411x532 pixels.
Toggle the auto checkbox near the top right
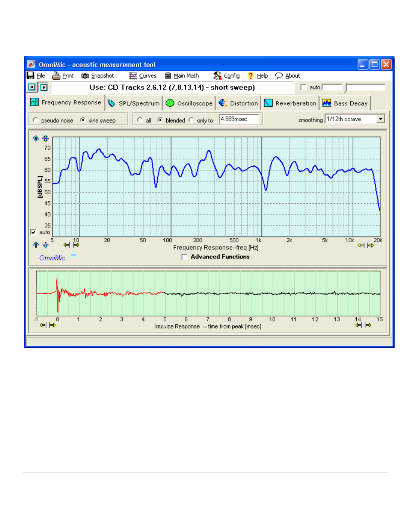pyautogui.click(x=303, y=87)
